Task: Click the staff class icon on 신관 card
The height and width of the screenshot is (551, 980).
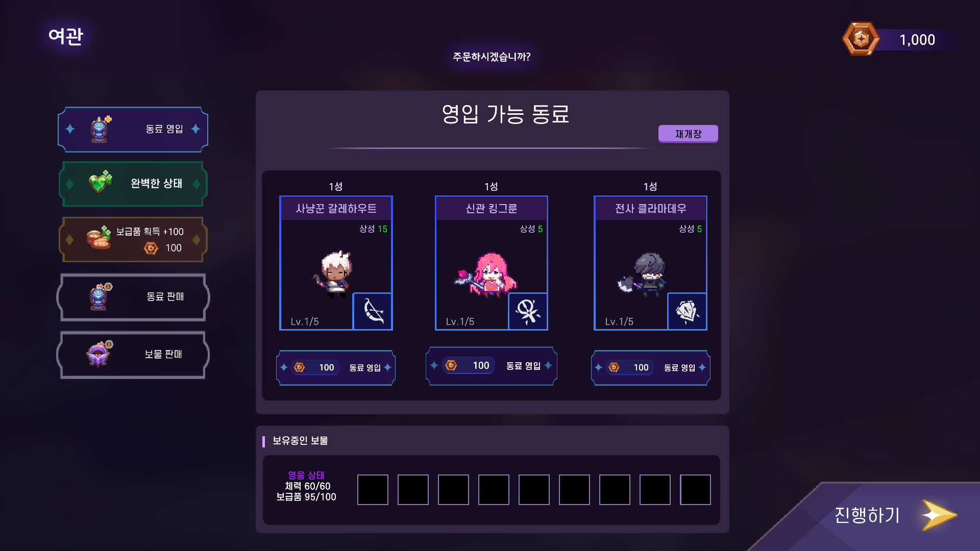Action: click(x=528, y=311)
